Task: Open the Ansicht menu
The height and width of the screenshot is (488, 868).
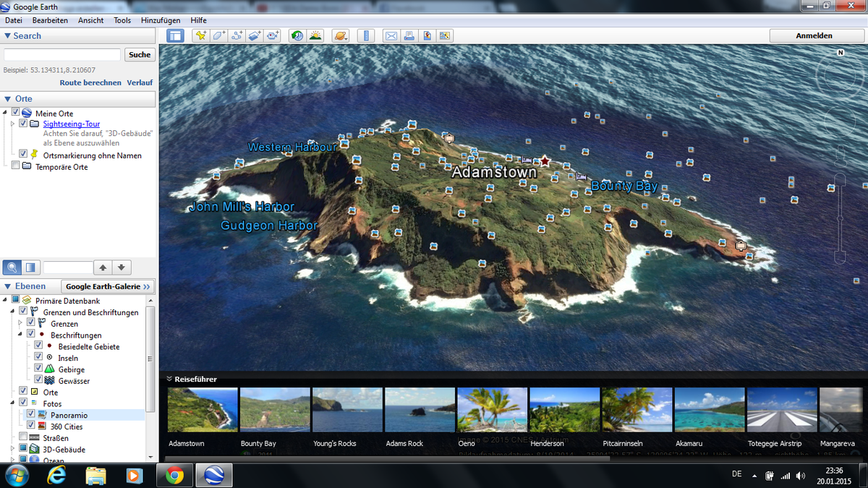Action: pyautogui.click(x=90, y=20)
